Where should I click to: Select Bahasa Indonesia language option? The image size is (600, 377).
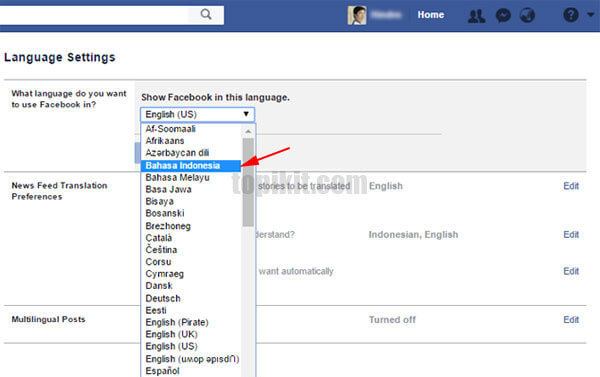point(191,165)
